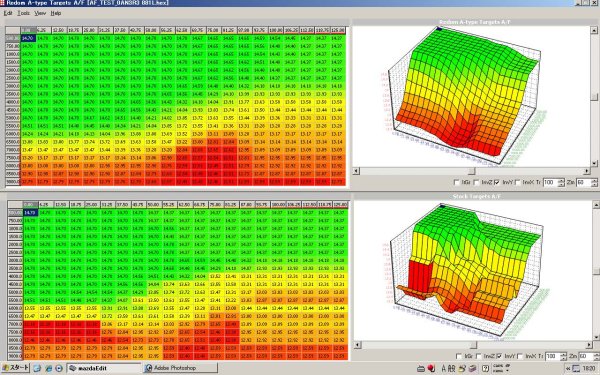
Task: Increase the Tr value in upper chart
Action: pos(561,181)
